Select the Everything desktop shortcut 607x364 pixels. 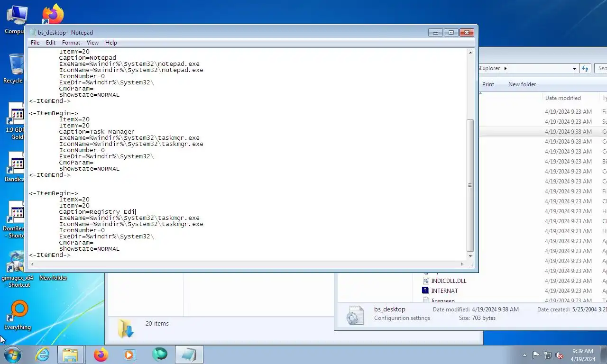(x=18, y=315)
